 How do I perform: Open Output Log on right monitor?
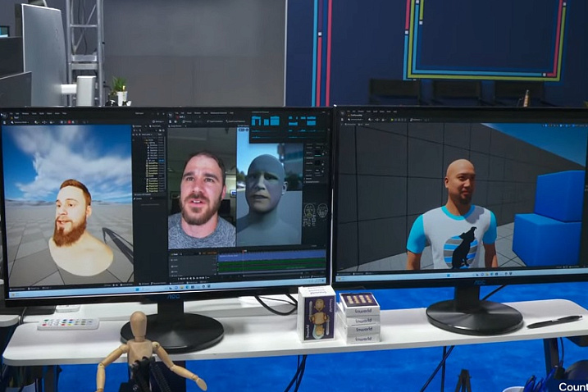[358, 273]
